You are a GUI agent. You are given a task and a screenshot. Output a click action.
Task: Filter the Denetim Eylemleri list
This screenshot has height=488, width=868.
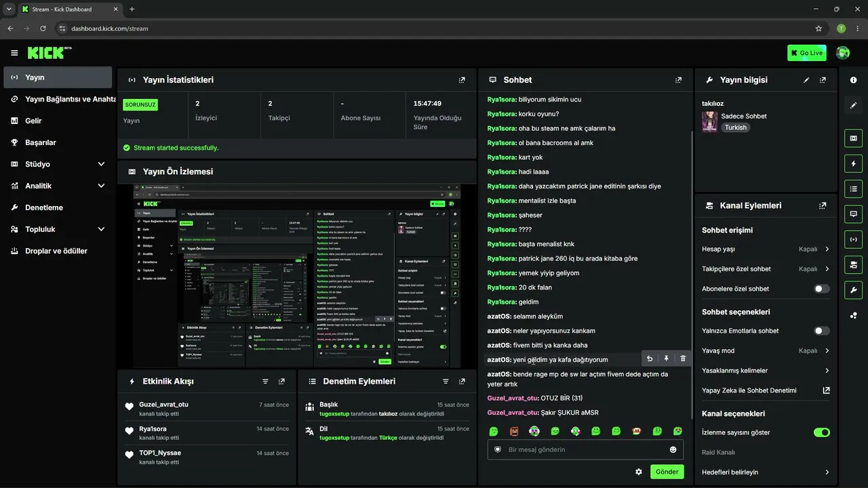446,382
